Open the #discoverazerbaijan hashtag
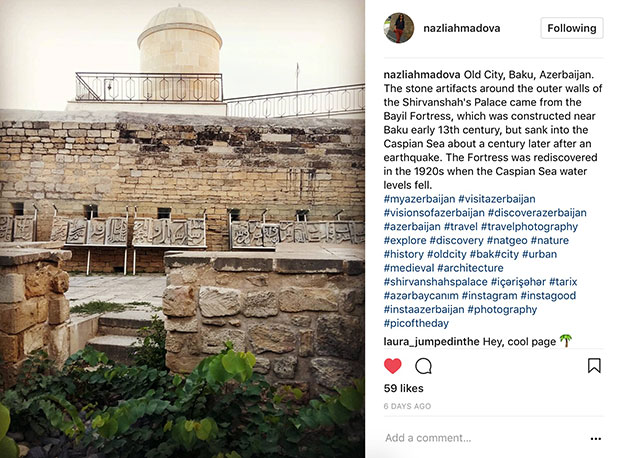Viewport: 620px width, 458px height. pyautogui.click(x=537, y=212)
